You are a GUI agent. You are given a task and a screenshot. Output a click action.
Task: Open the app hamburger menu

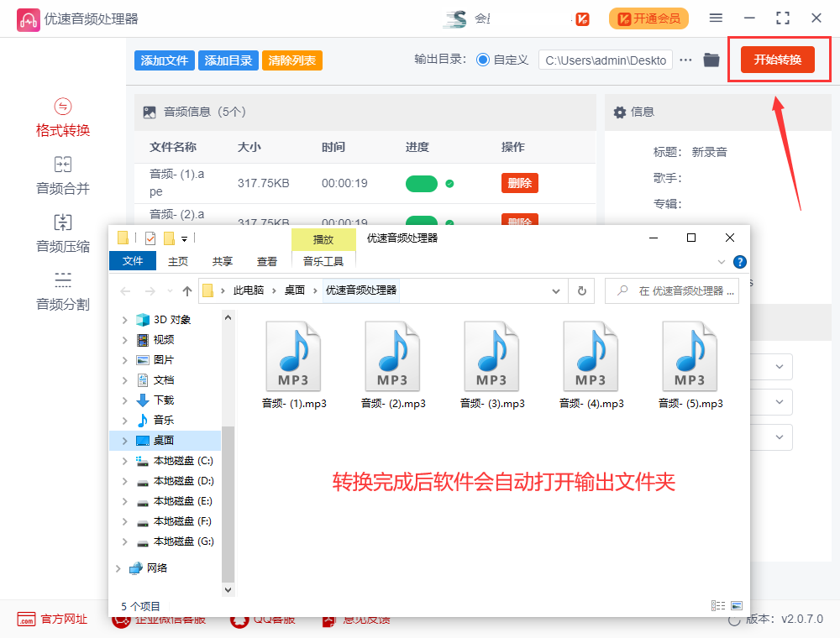pyautogui.click(x=715, y=17)
